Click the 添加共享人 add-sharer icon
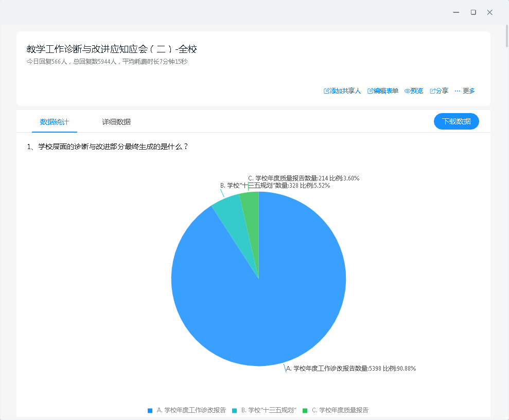509x420 pixels. click(x=326, y=91)
